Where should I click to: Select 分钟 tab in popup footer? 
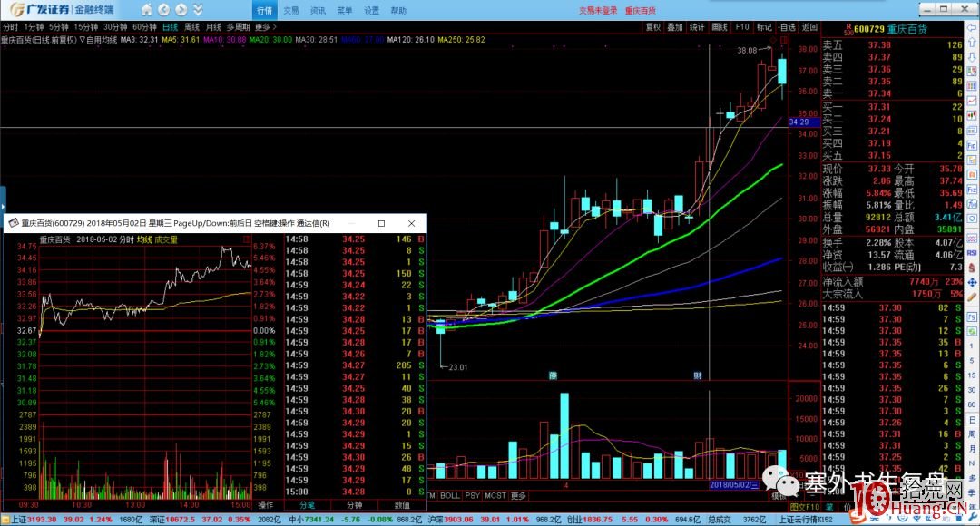(x=355, y=505)
